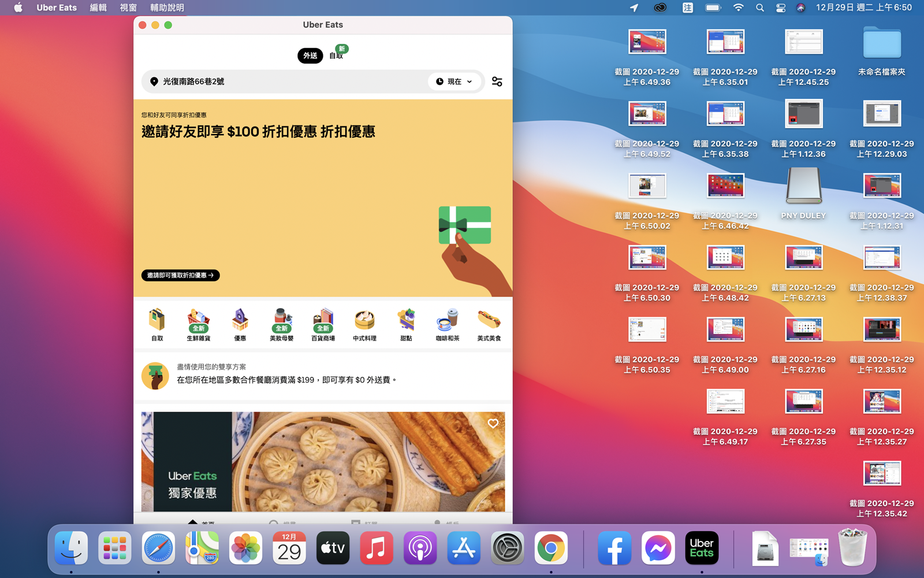This screenshot has width=924, height=578.
Task: Open the 現在 delivery time dropdown
Action: coord(454,81)
